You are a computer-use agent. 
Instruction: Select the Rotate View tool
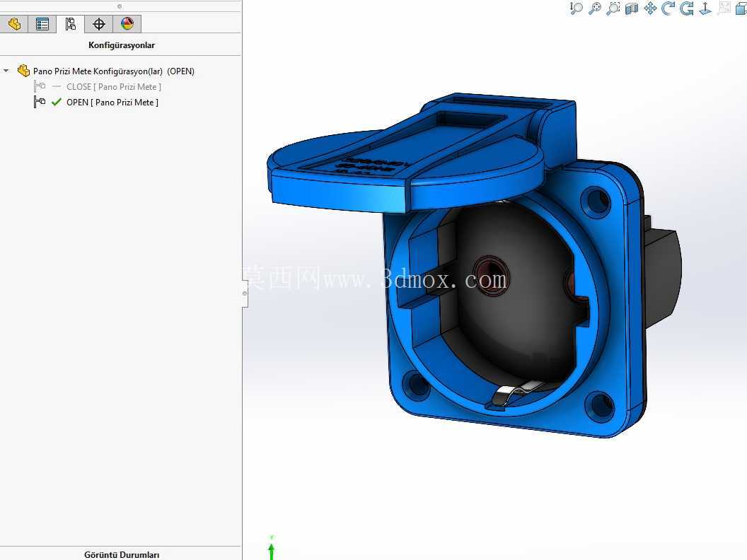coord(668,8)
